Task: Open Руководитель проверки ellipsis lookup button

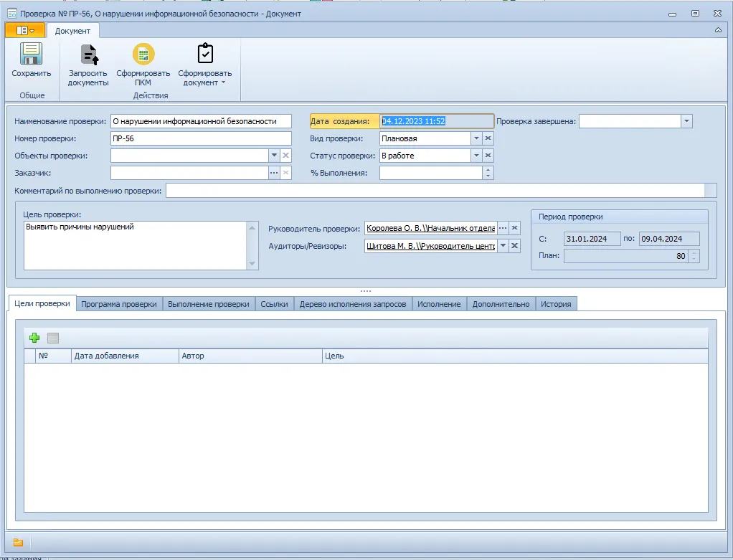Action: [503, 228]
